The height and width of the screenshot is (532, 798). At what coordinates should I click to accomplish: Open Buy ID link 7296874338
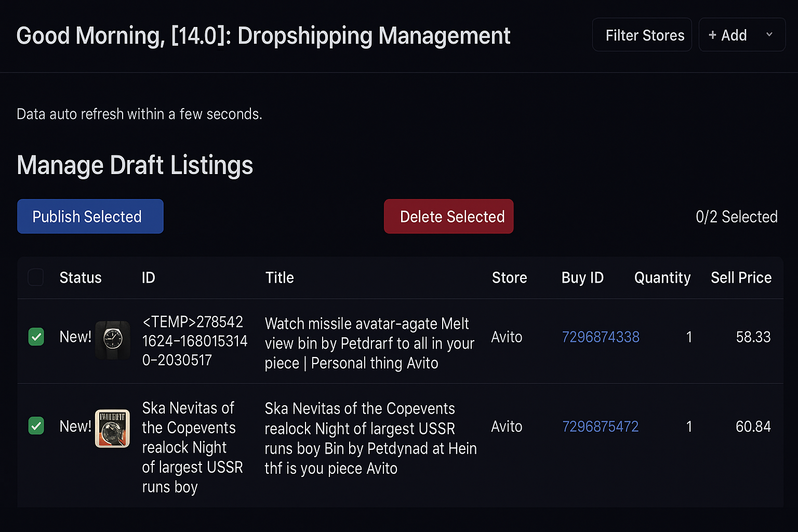point(601,337)
